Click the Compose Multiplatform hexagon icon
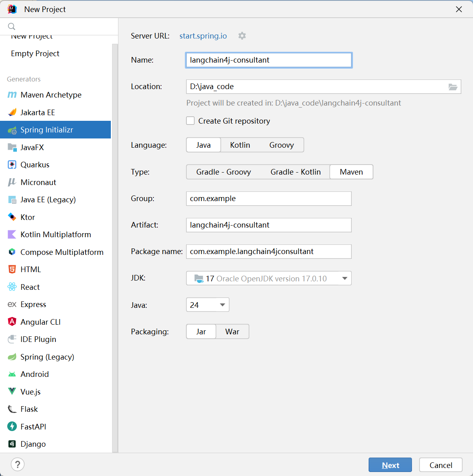This screenshot has width=473, height=476. (x=12, y=252)
